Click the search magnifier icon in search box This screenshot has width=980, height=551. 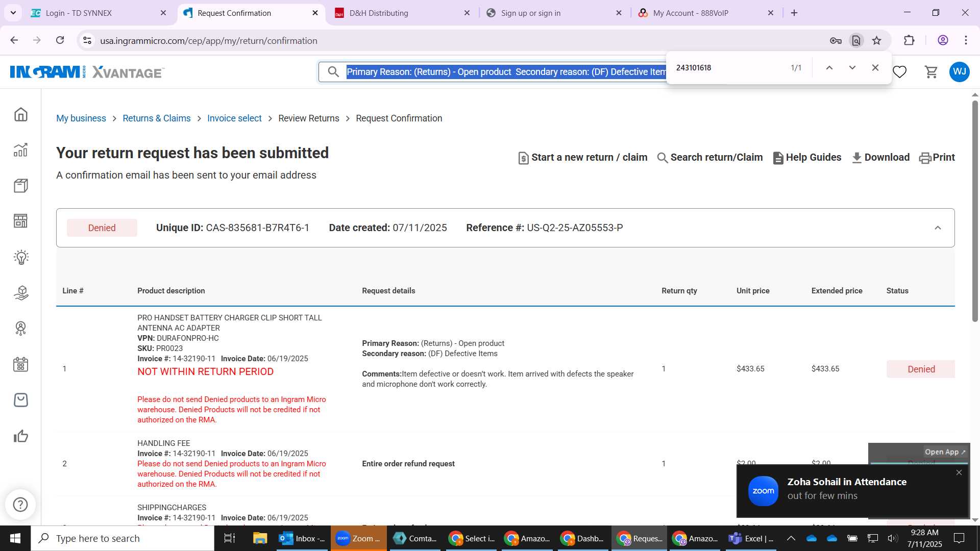(333, 72)
